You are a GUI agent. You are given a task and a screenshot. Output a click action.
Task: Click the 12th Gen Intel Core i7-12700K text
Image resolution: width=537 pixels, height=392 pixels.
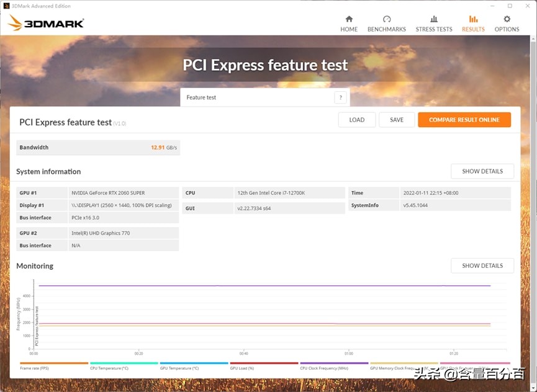(271, 193)
